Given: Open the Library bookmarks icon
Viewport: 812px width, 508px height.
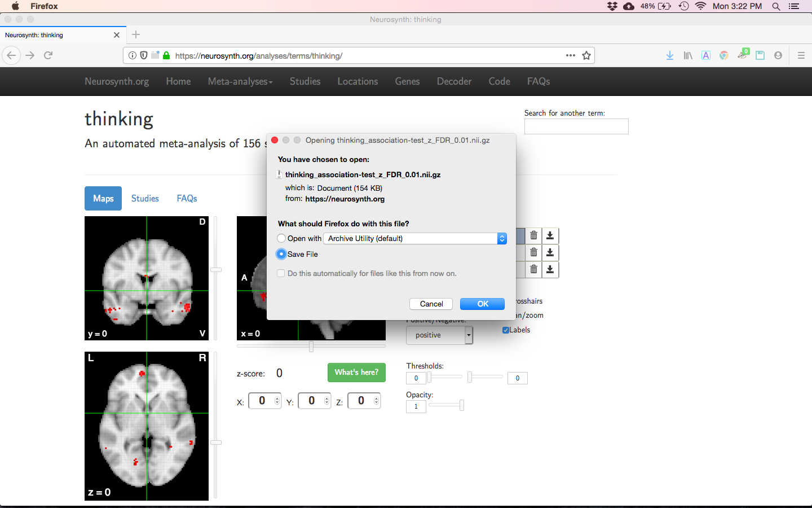Looking at the screenshot, I should pos(687,55).
